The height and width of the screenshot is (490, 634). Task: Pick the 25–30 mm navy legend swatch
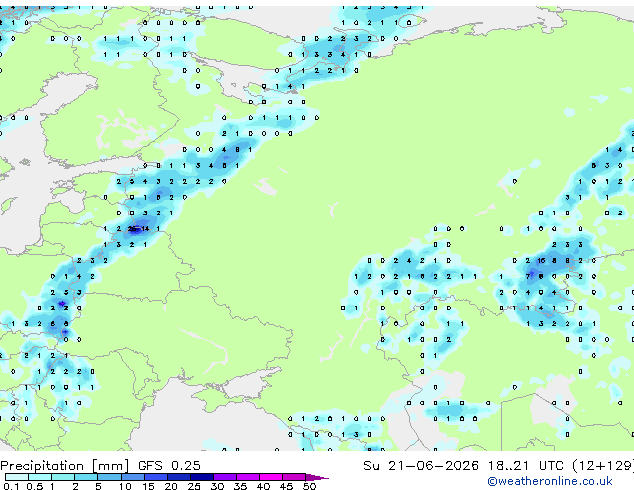[x=202, y=477]
